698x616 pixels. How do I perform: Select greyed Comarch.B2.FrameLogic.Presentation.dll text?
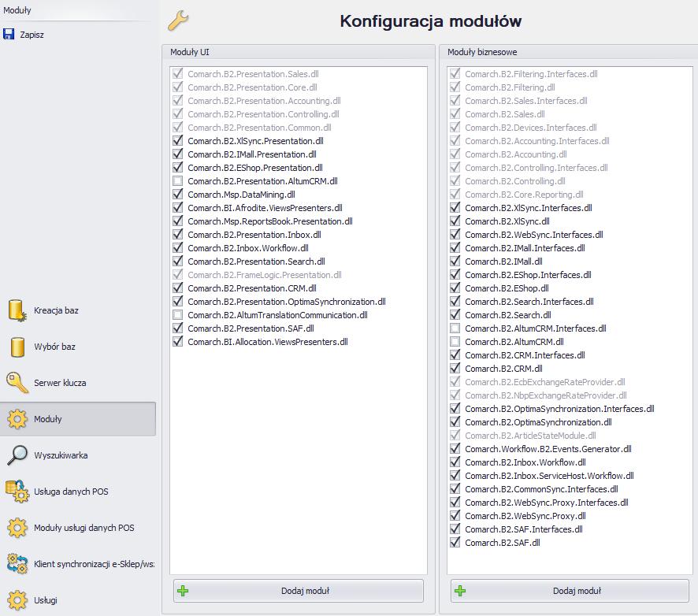[x=265, y=275]
